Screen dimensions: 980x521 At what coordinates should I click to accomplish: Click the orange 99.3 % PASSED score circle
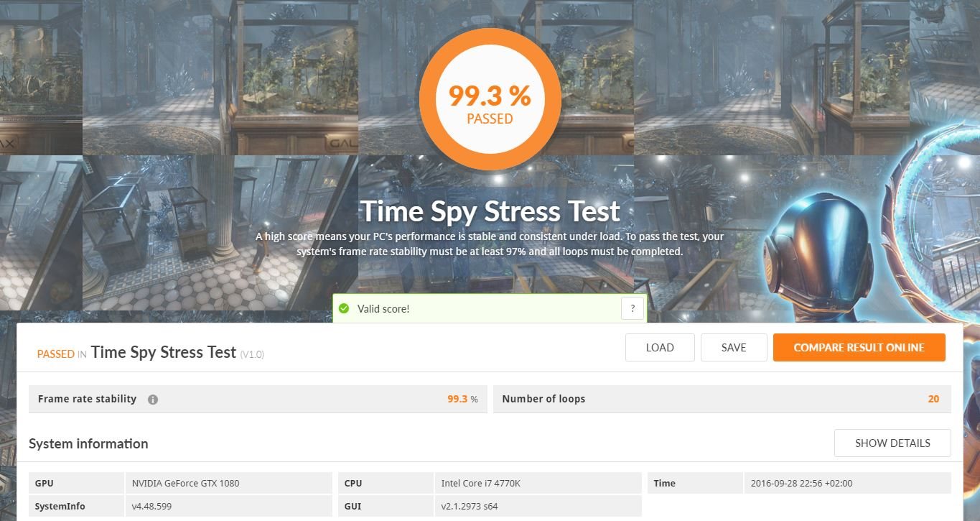(490, 98)
